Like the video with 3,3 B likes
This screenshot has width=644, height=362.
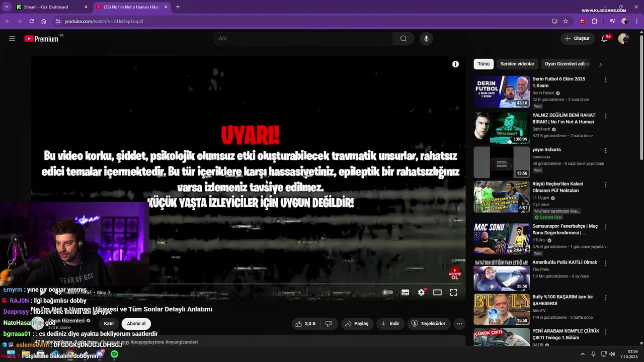[x=305, y=324]
